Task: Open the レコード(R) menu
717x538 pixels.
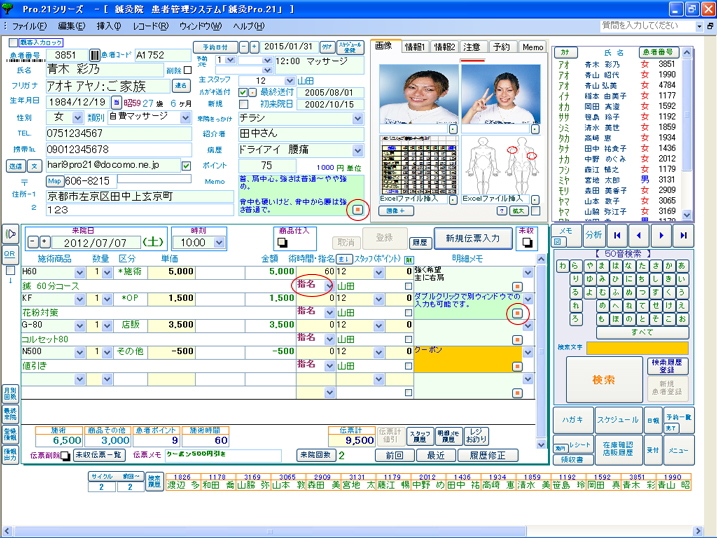Action: (x=151, y=26)
